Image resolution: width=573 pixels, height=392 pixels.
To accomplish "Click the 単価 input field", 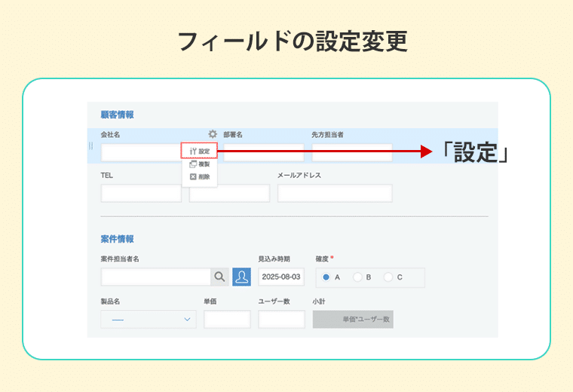I will (x=227, y=320).
